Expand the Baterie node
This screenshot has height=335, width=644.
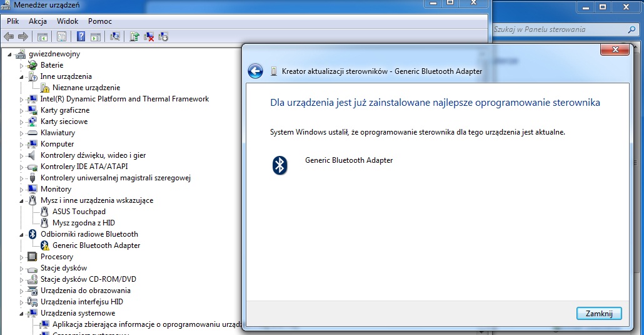21,66
